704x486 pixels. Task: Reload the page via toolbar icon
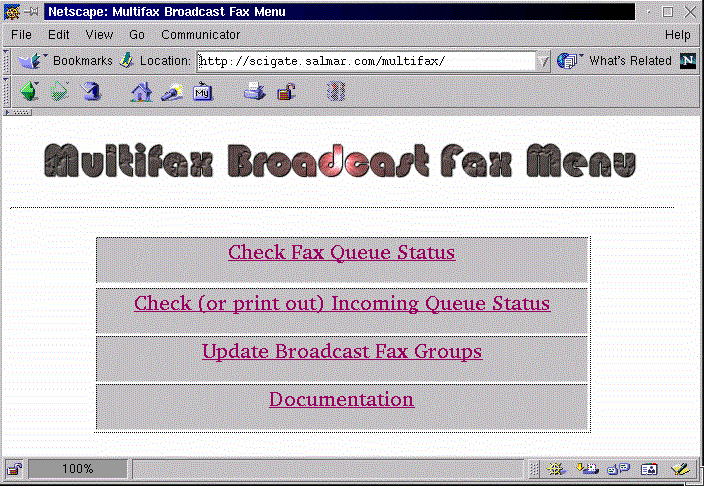(x=92, y=92)
